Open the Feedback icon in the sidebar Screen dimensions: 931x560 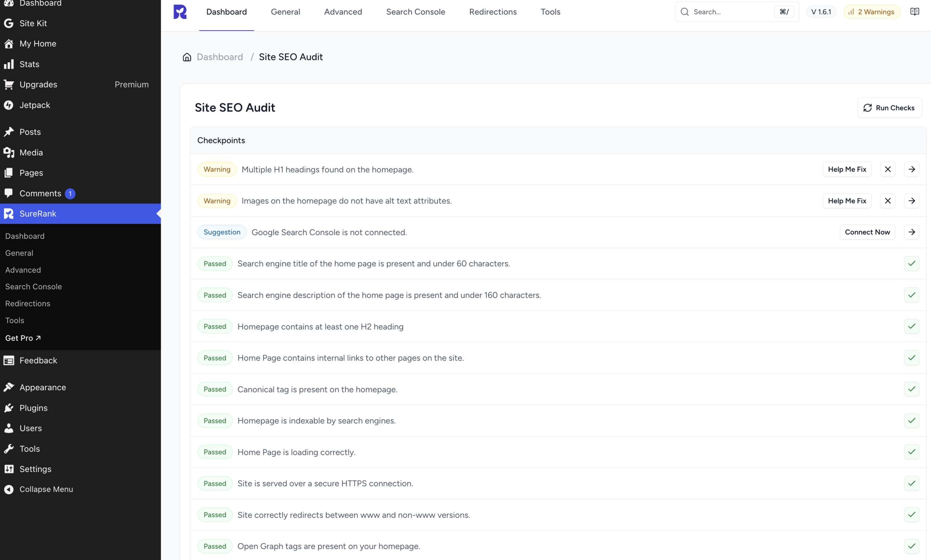[9, 360]
